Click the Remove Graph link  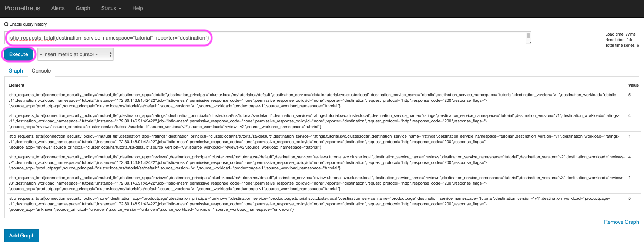pyautogui.click(x=621, y=222)
